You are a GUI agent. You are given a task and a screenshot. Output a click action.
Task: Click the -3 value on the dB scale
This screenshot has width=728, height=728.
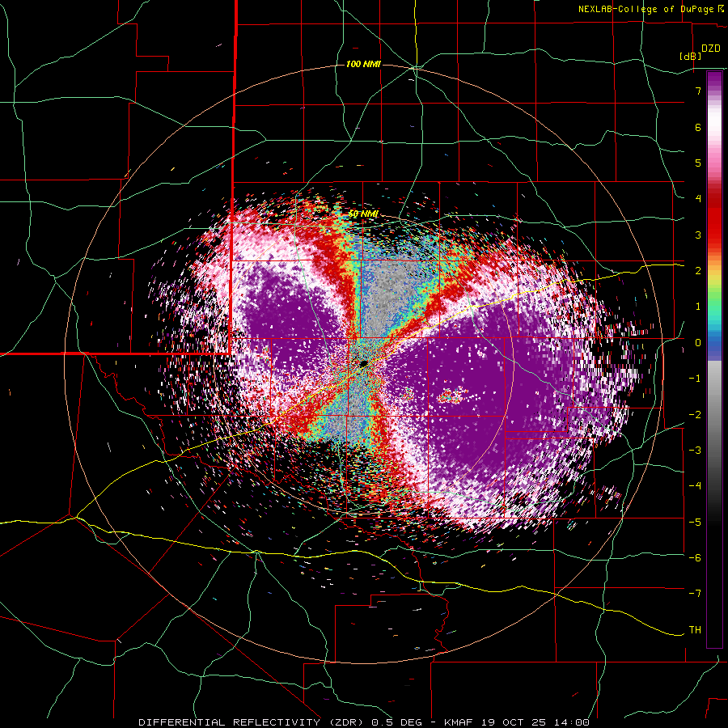[x=695, y=451]
